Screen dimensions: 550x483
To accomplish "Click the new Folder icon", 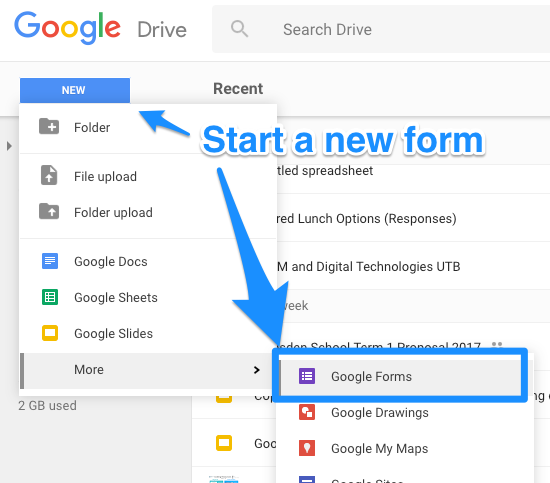I will coord(49,126).
